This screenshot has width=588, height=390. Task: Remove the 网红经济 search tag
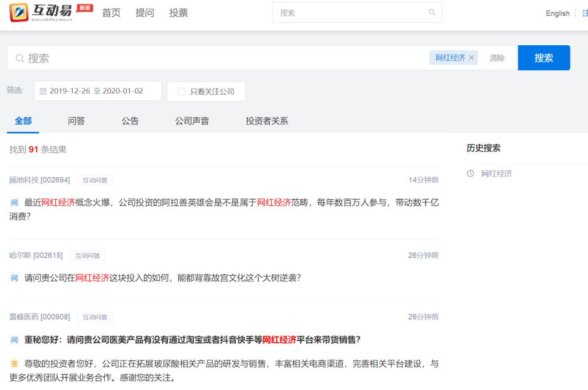(x=472, y=58)
